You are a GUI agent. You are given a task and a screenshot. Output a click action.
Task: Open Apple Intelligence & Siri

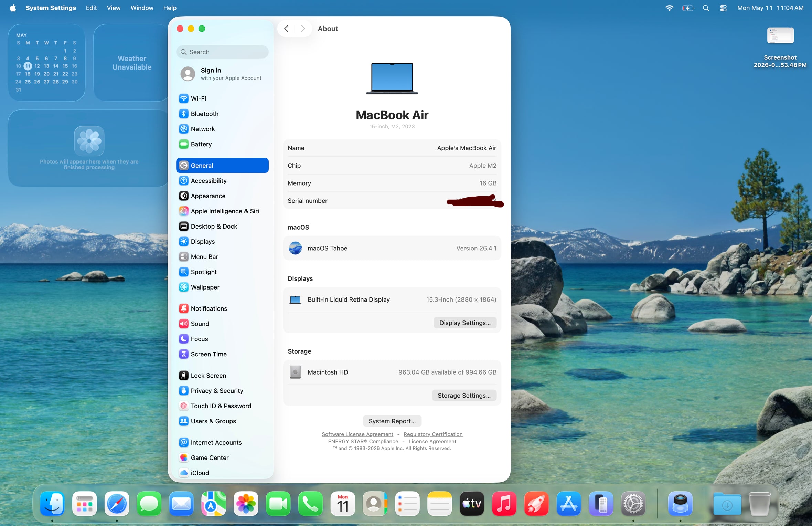pyautogui.click(x=222, y=211)
